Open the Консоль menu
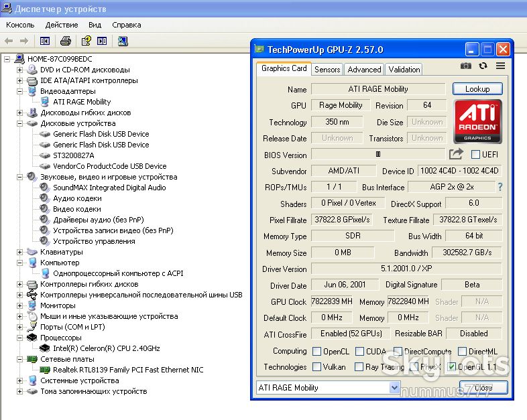The image size is (527, 420). [20, 25]
